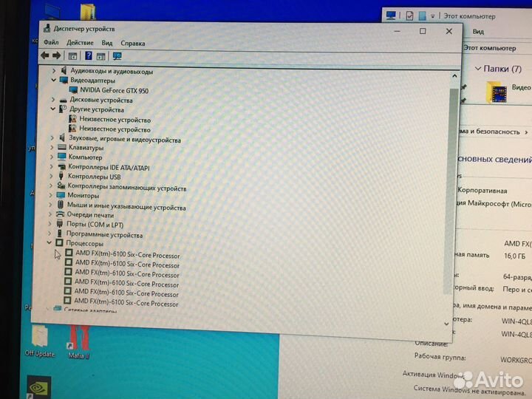Click the blue Help question-mark toolbar icon

(x=89, y=55)
